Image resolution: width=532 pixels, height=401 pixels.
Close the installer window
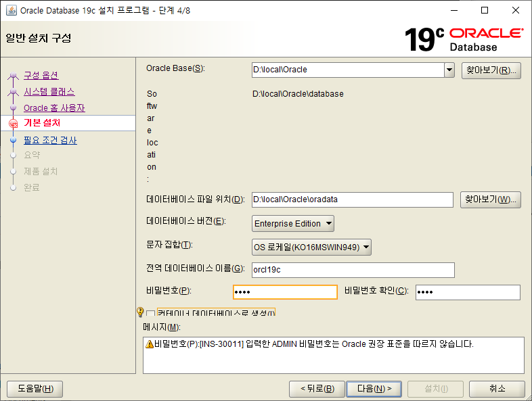[516, 10]
